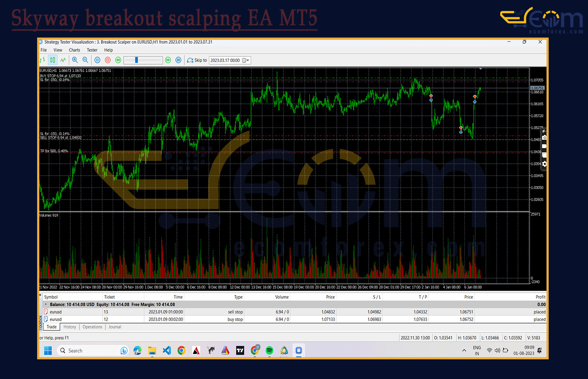Click the Skip to button
The height and width of the screenshot is (379, 588).
coord(197,60)
